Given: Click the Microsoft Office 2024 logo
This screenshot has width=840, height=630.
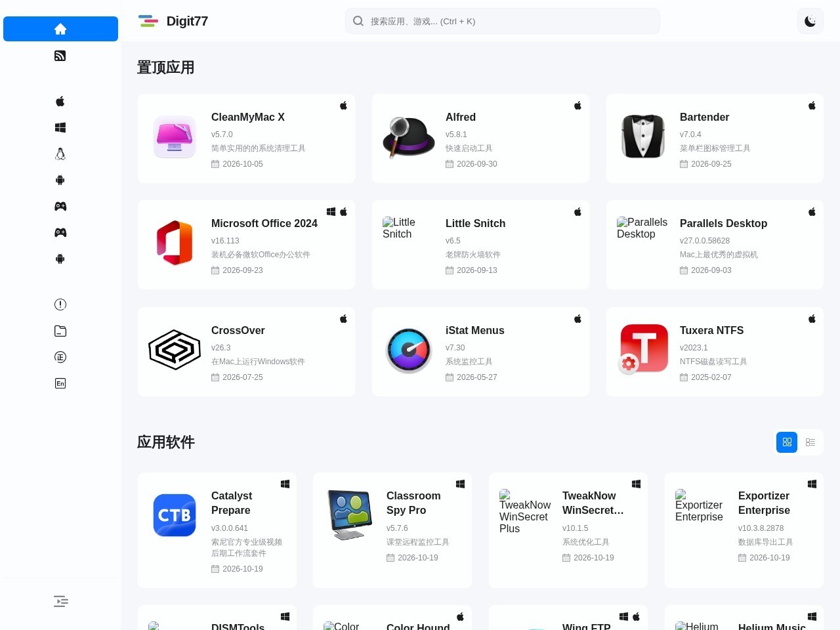Looking at the screenshot, I should pyautogui.click(x=175, y=243).
